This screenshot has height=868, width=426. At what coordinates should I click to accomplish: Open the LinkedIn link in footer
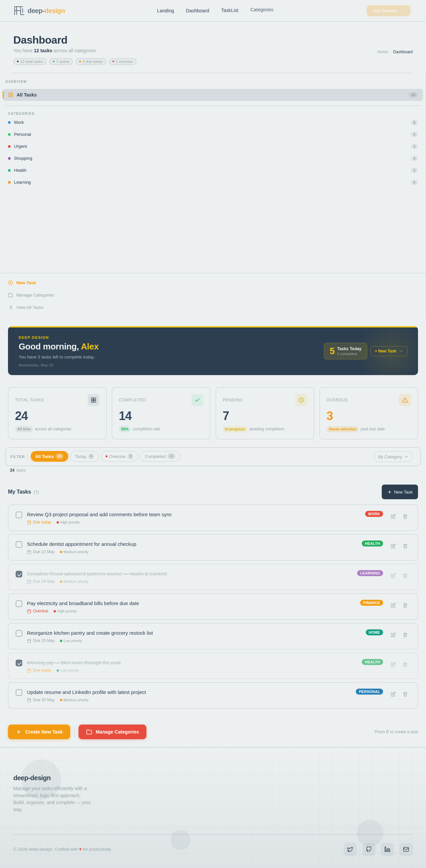[387, 849]
